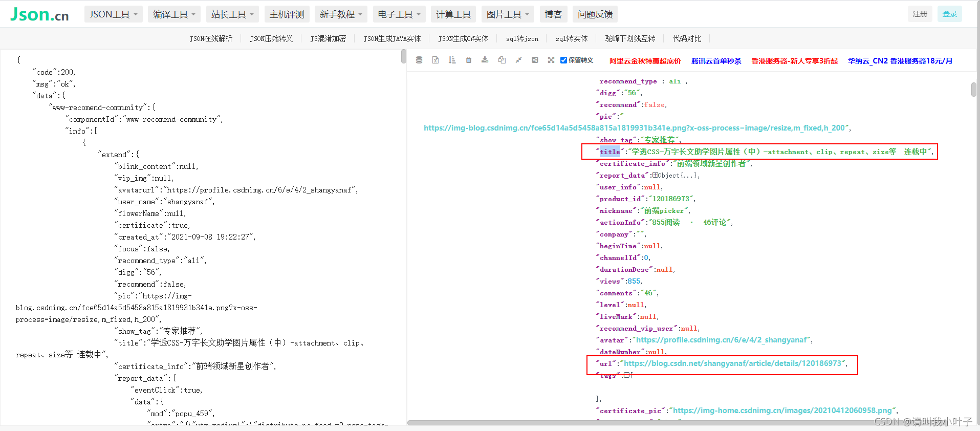Click the 注册 register button
The height and width of the screenshot is (431, 980).
coord(920,14)
